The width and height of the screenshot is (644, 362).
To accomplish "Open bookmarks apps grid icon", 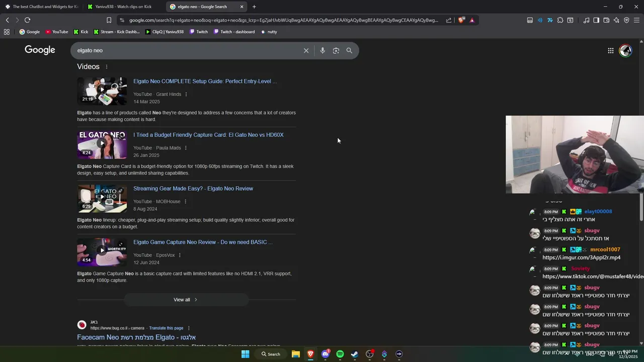I will 7,32.
